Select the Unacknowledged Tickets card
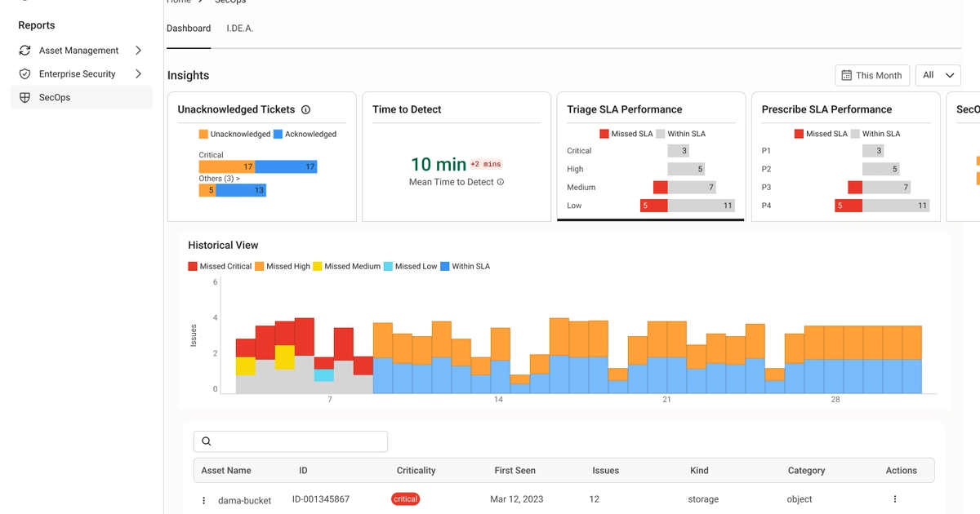The height and width of the screenshot is (514, 980). (261, 157)
